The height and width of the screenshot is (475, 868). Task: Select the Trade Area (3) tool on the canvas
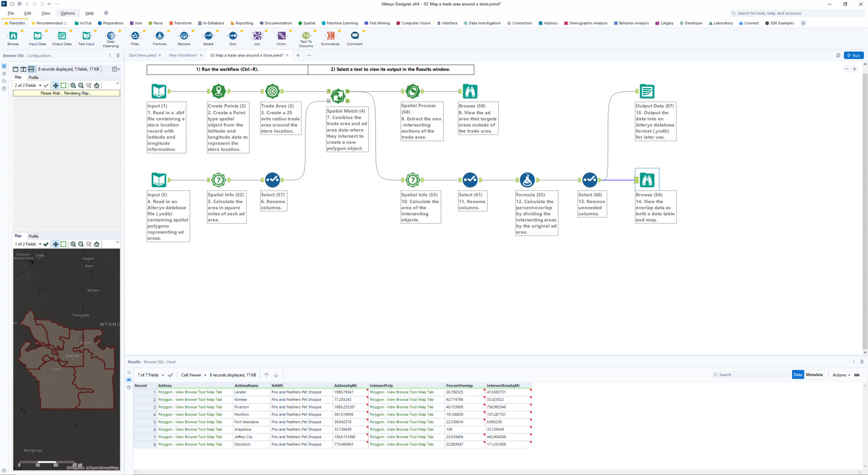coord(272,91)
